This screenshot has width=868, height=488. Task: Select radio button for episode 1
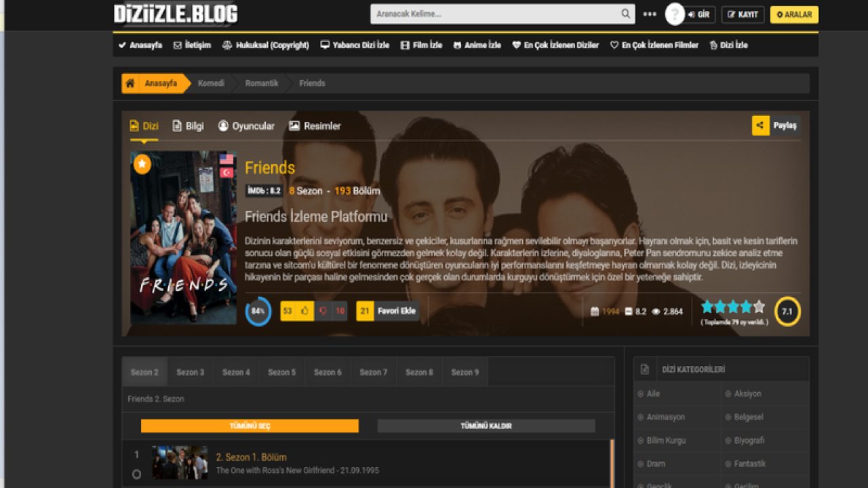click(136, 474)
